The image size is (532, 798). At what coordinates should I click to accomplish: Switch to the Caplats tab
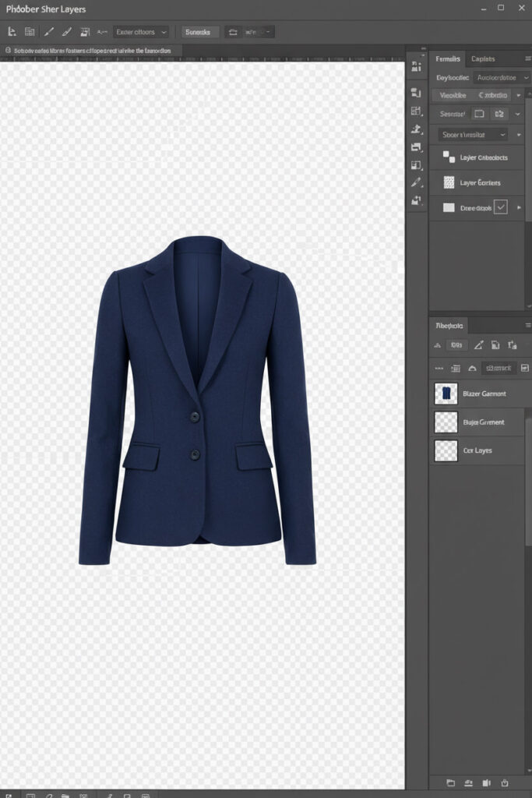click(483, 58)
